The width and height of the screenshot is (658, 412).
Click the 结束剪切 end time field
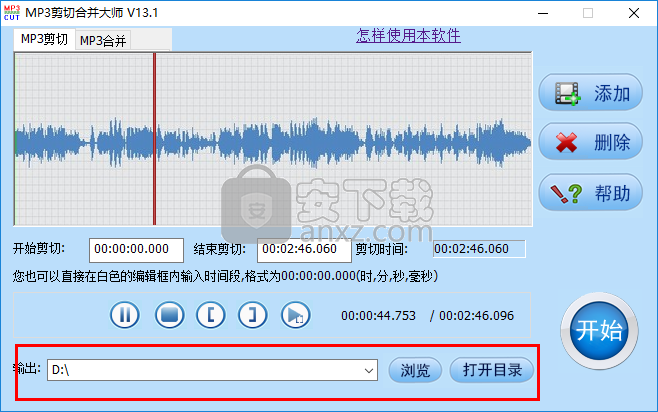pyautogui.click(x=304, y=250)
